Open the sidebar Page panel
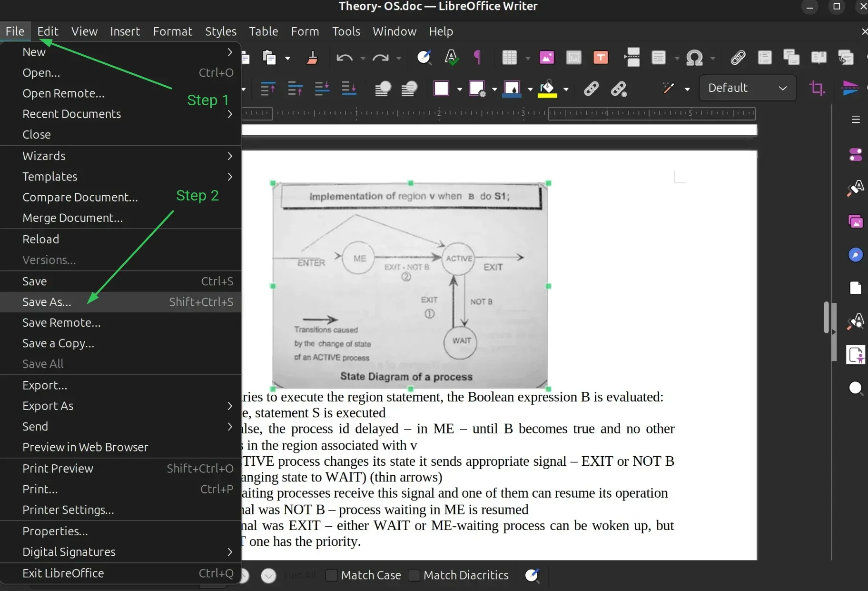The height and width of the screenshot is (591, 868). [x=856, y=288]
